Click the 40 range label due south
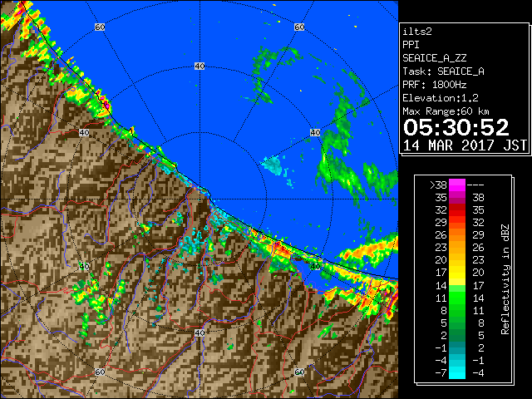 click(x=199, y=332)
